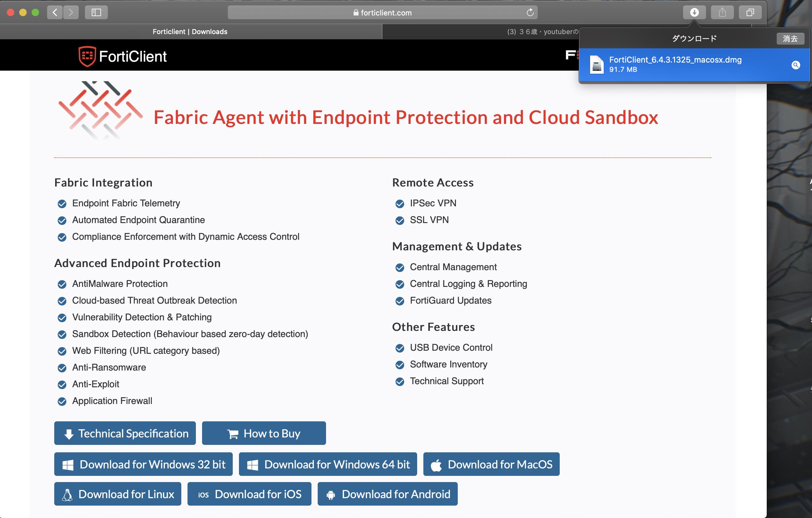Click the lock icon in address bar
812x518 pixels.
coord(356,12)
